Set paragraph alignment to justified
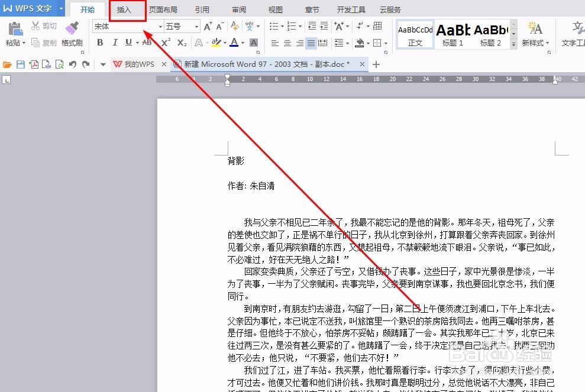This screenshot has width=585, height=392. [x=311, y=43]
